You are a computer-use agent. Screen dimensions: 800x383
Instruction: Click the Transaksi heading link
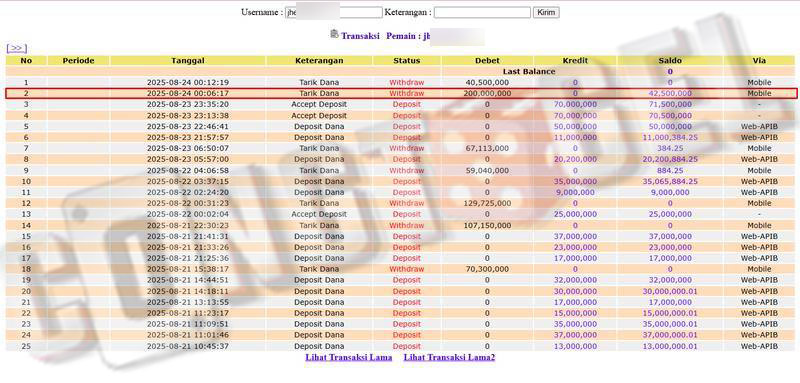[x=360, y=36]
